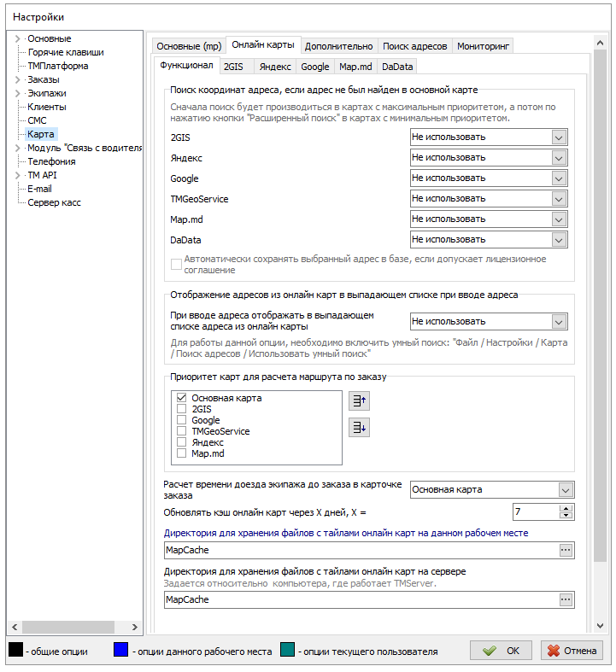Image resolution: width=616 pixels, height=672 pixels.
Task: Open the DaData sub-tab
Action: point(396,67)
